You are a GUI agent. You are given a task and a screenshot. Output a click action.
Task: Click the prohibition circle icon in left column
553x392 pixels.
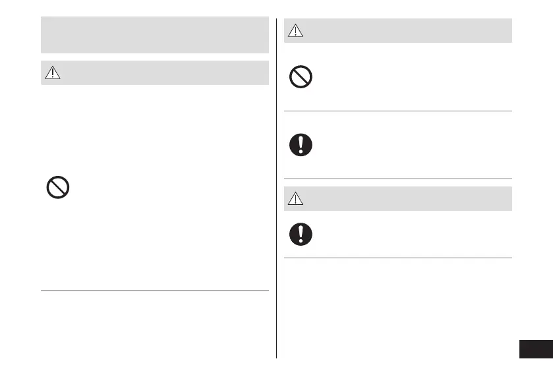click(58, 188)
